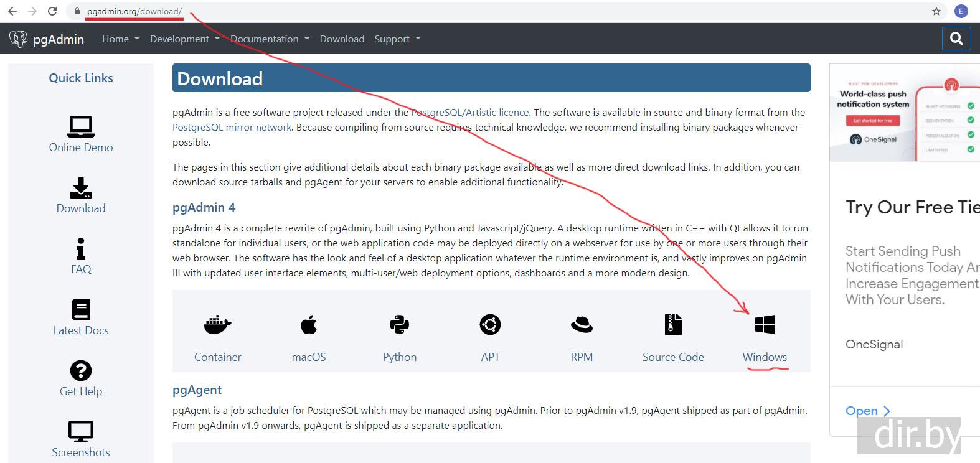Click the Download tray icon in Quick Links
Viewport: 980px width, 463px height.
click(81, 187)
